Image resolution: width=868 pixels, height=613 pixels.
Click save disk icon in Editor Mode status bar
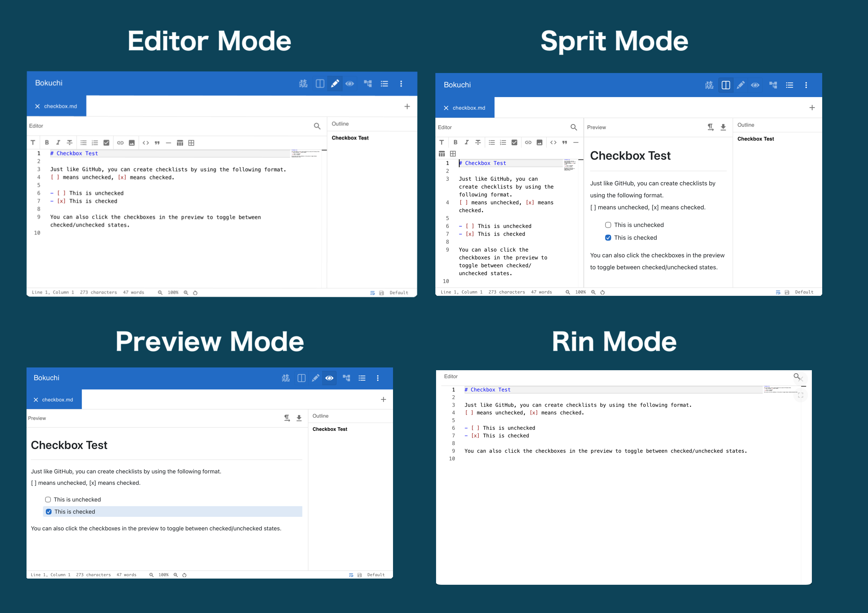(x=381, y=293)
